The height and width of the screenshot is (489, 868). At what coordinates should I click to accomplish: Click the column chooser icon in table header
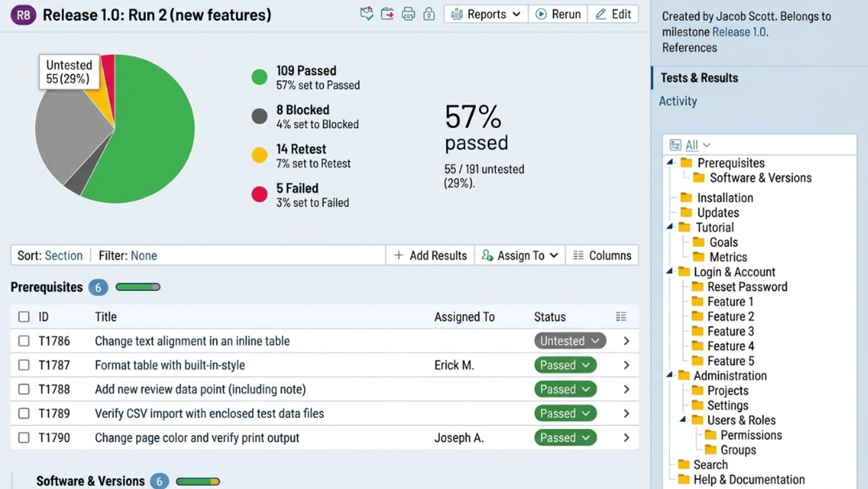click(x=621, y=317)
